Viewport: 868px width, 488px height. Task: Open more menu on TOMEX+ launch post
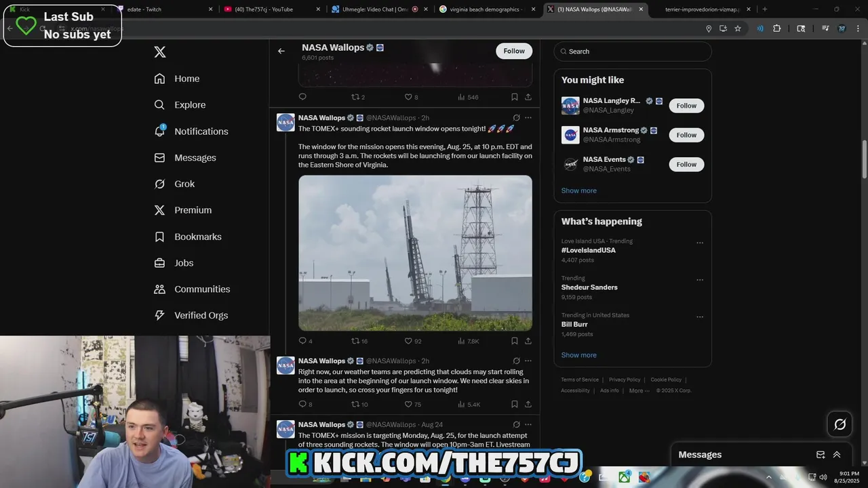528,118
